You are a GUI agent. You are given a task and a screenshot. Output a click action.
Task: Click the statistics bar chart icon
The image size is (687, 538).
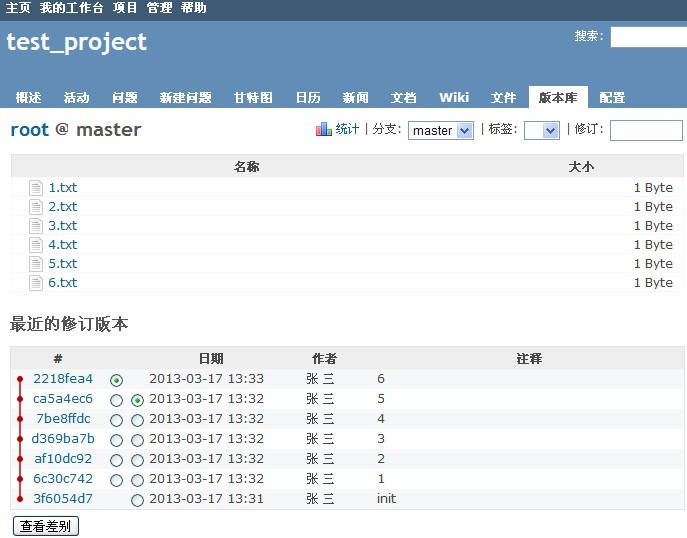click(x=323, y=129)
